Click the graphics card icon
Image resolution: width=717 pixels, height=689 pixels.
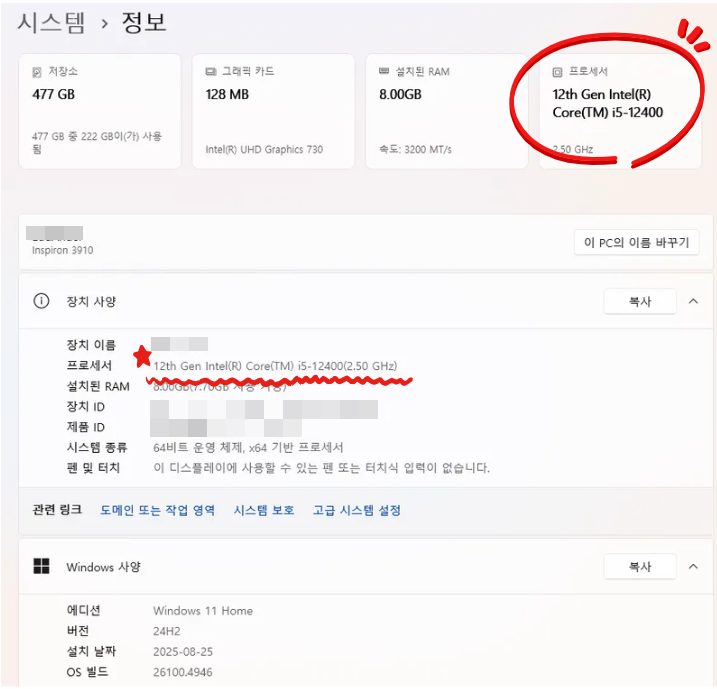(x=210, y=72)
